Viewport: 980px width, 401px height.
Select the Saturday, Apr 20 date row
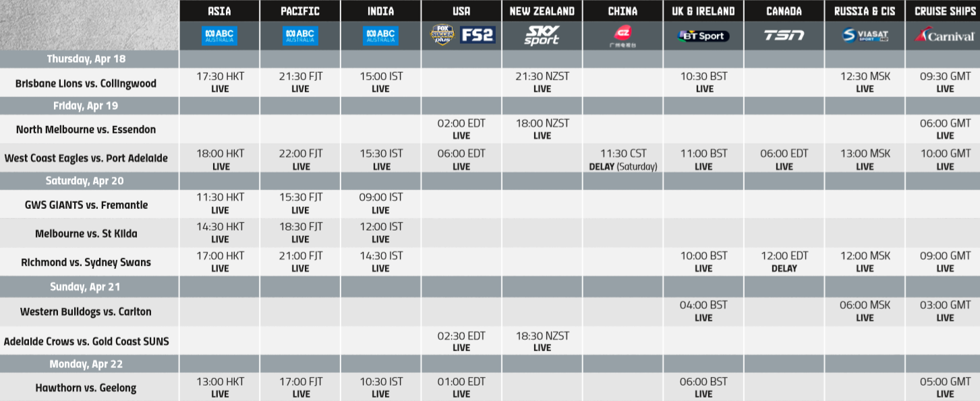88,181
